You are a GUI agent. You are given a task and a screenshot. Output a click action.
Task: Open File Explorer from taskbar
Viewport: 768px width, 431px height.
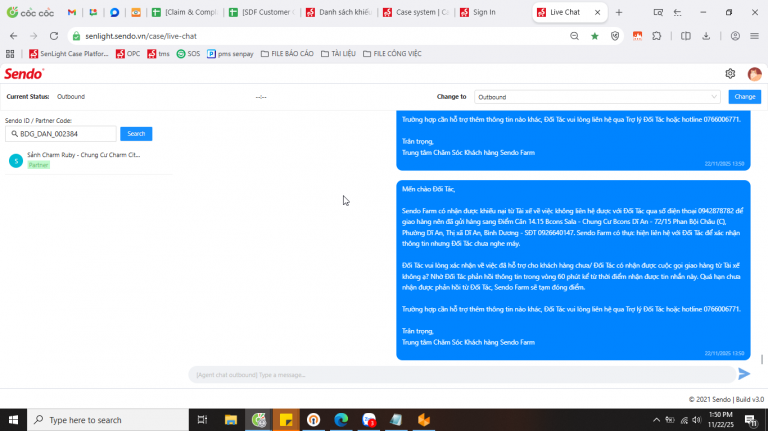(231, 420)
